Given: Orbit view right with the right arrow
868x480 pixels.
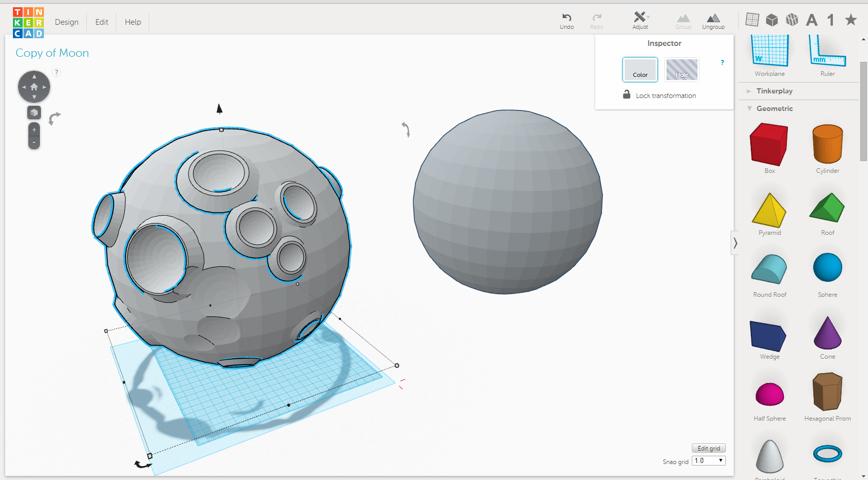Looking at the screenshot, I should 44,87.
